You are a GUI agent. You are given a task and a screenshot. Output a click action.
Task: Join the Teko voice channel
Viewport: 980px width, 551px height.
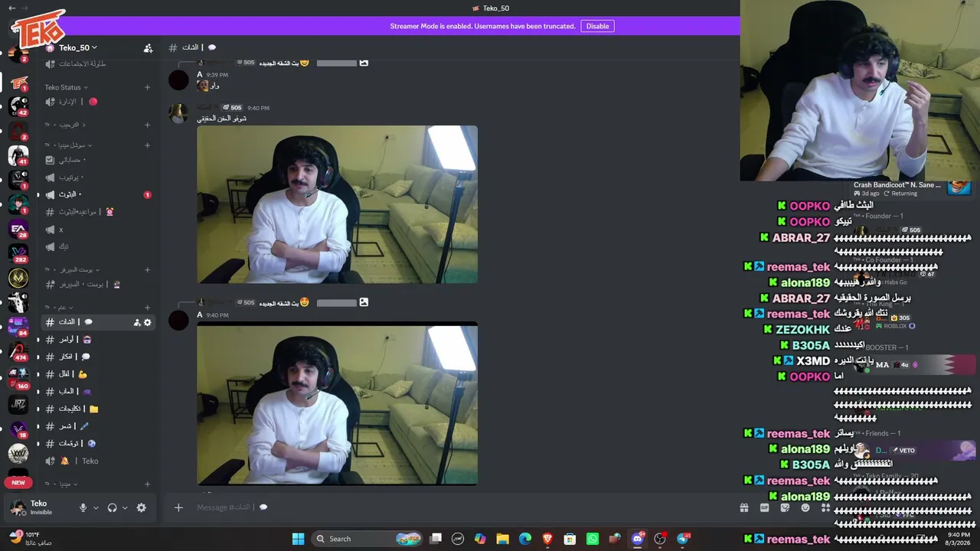(x=100, y=461)
